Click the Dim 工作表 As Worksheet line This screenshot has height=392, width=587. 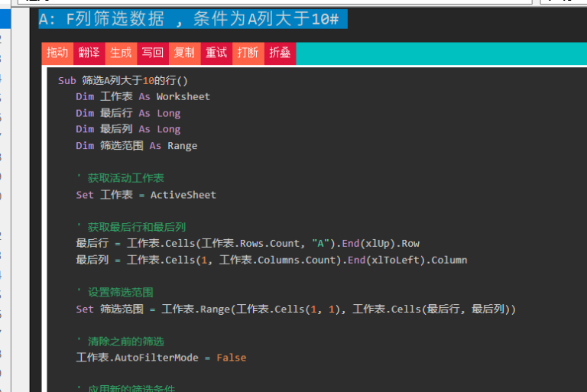coord(142,96)
